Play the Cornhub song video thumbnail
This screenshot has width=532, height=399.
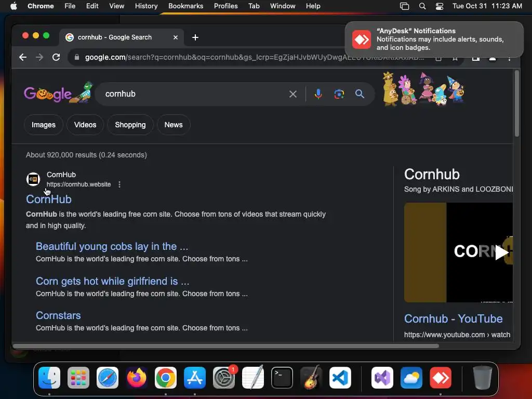(x=458, y=252)
